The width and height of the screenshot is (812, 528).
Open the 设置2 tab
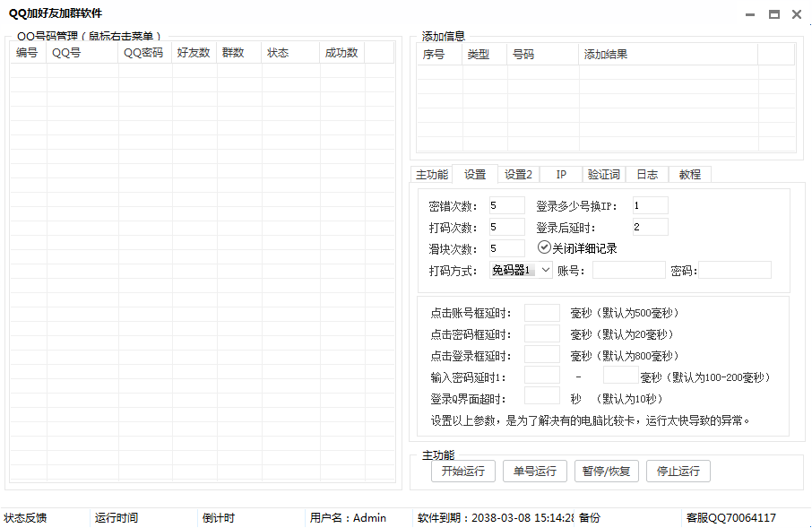pos(518,175)
